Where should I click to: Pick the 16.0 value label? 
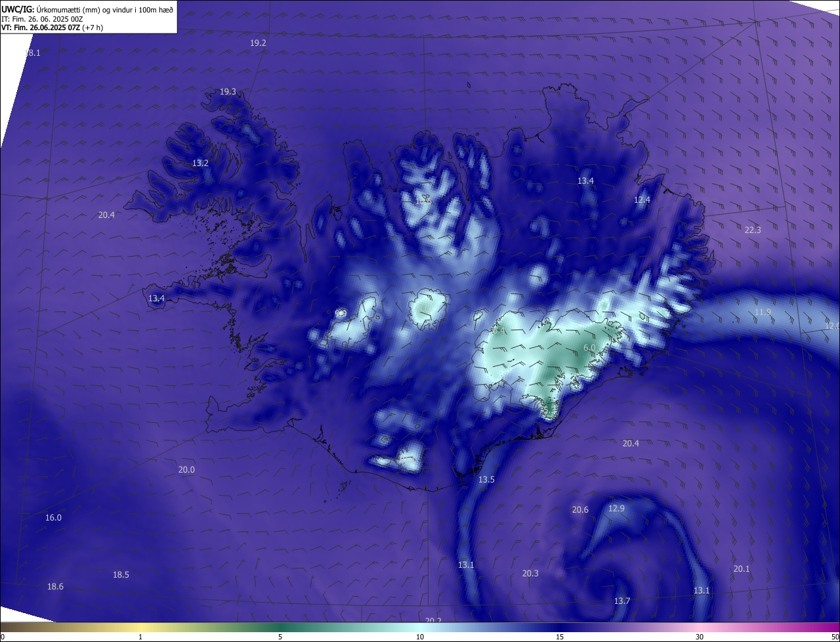[x=53, y=518]
